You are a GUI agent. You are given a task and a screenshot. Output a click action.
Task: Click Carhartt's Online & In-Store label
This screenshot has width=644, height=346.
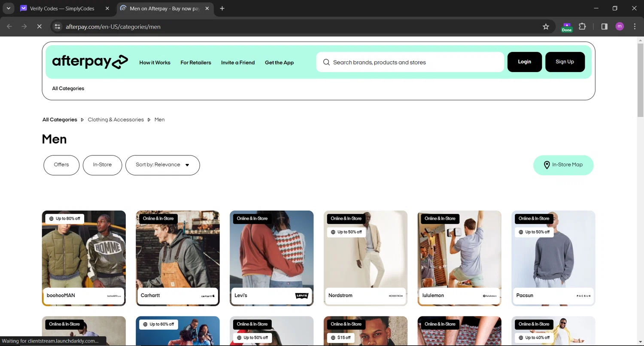(x=158, y=219)
